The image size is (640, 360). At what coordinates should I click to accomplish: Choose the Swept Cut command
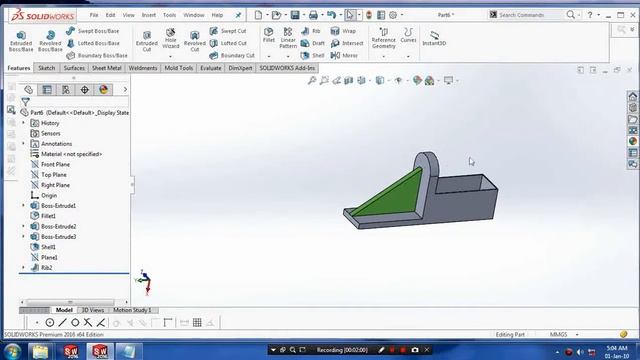point(228,31)
